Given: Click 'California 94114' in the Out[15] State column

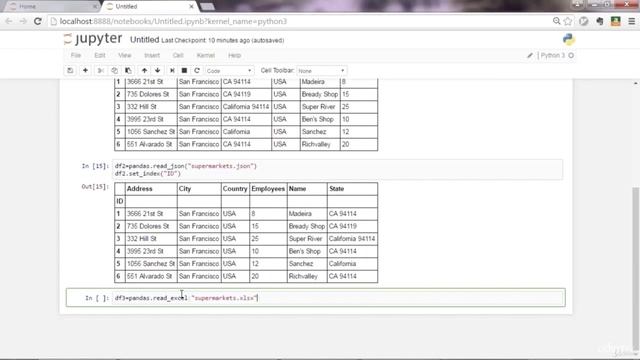Looking at the screenshot, I should coord(352,239).
